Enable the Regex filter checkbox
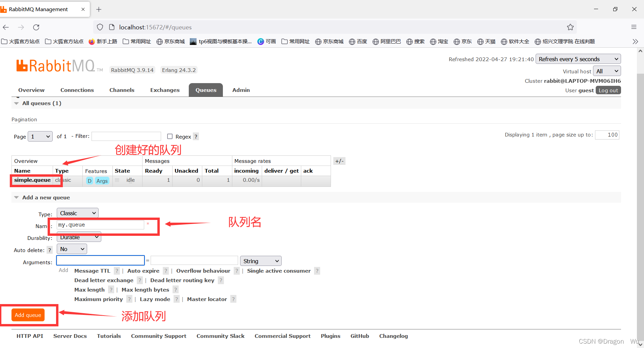 tap(170, 136)
